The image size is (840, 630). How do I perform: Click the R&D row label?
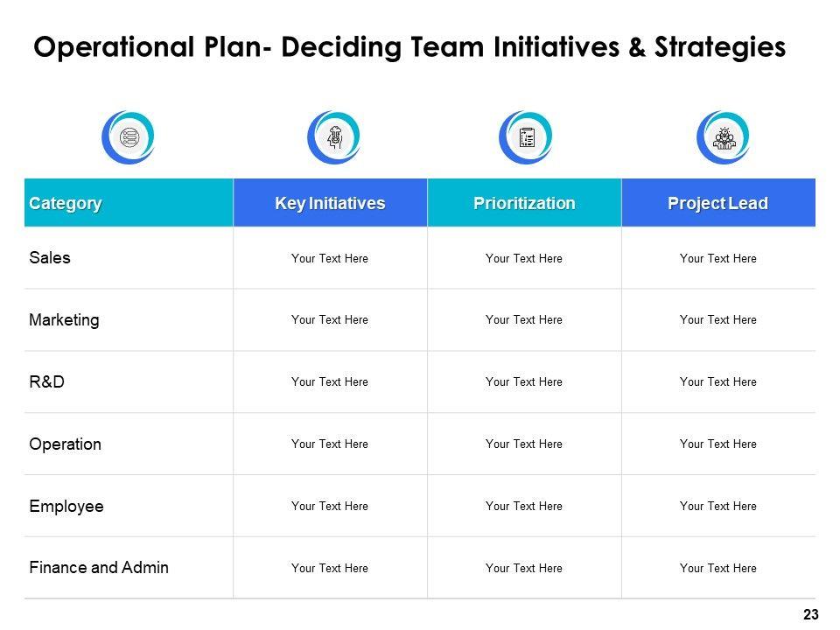(47, 382)
